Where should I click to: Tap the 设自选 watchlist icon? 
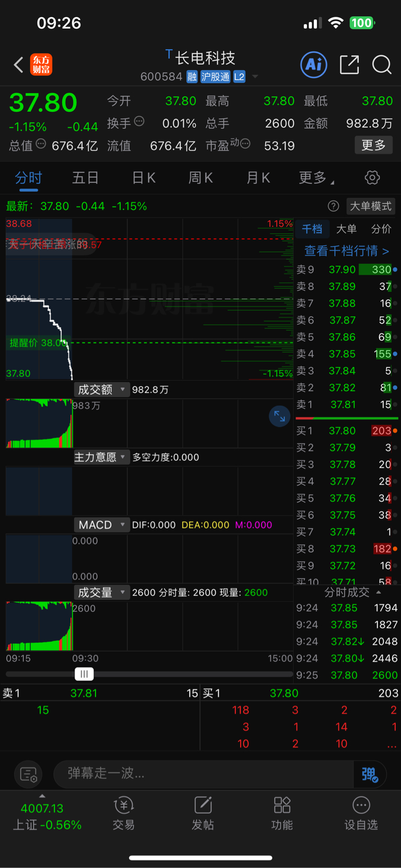361,813
